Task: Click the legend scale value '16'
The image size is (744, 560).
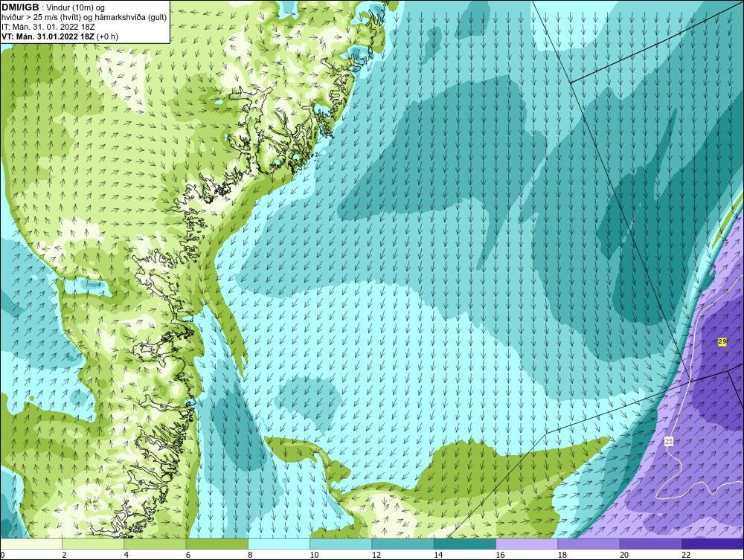Action: pyautogui.click(x=500, y=556)
